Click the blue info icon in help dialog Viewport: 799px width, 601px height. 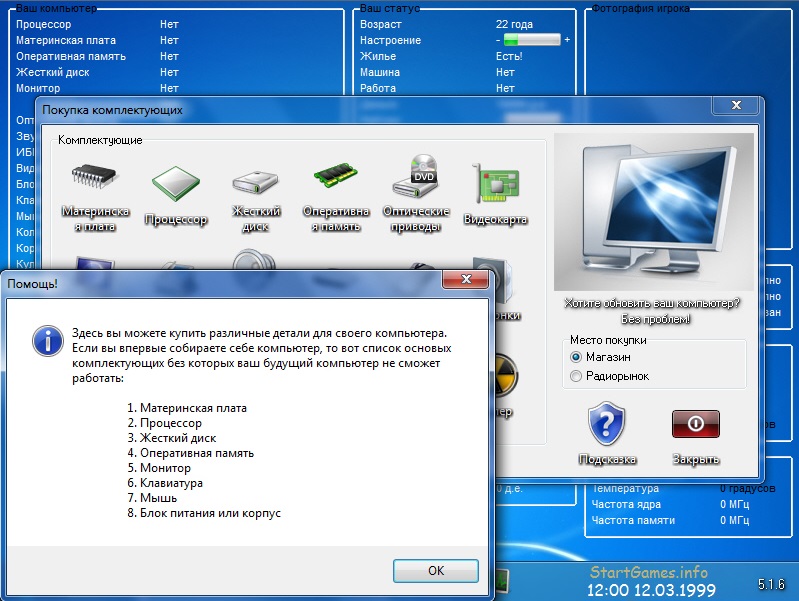coord(47,339)
